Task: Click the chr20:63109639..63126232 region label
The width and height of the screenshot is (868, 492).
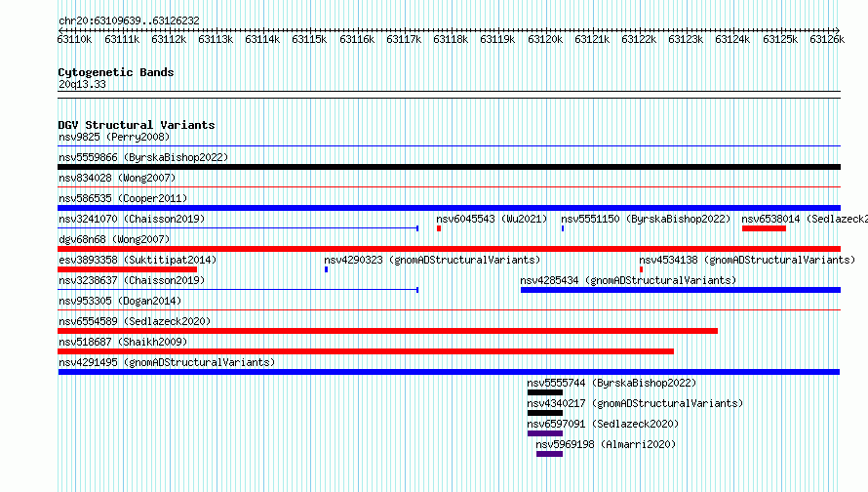Action: (129, 20)
